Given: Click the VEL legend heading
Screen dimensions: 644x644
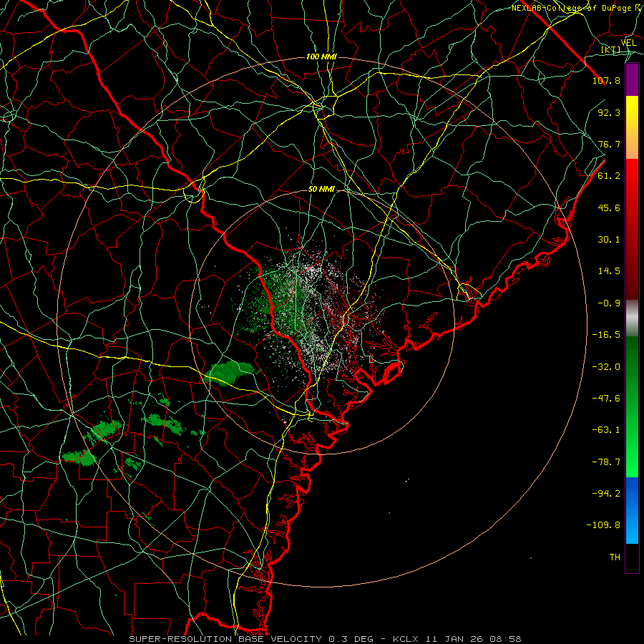Looking at the screenshot, I should pyautogui.click(x=628, y=43).
